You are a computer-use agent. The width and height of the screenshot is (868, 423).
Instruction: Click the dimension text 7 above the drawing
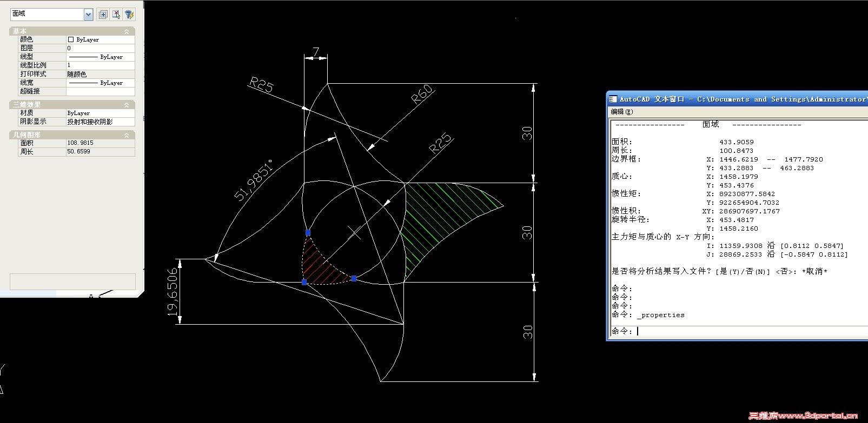pos(316,52)
